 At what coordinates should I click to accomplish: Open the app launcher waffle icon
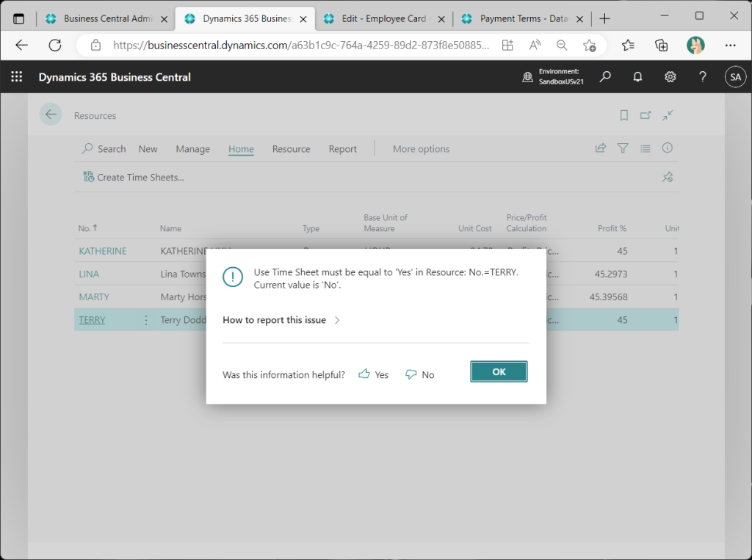(x=17, y=77)
